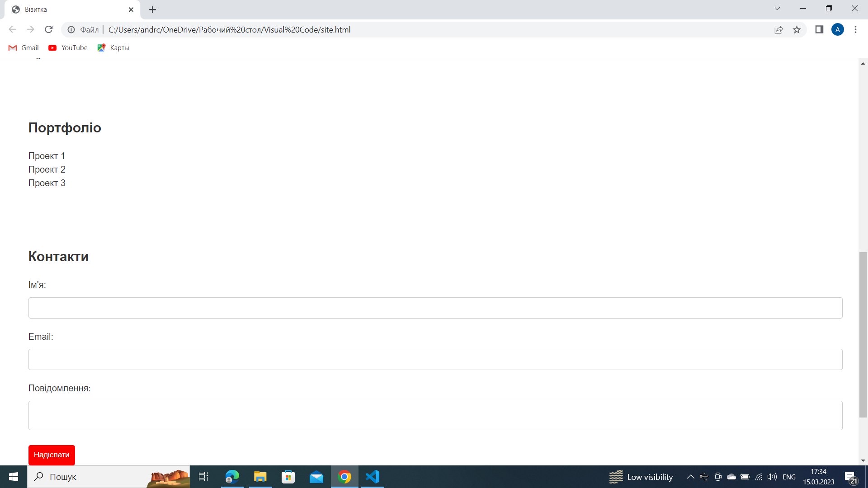Show hidden system tray icons

[690, 477]
